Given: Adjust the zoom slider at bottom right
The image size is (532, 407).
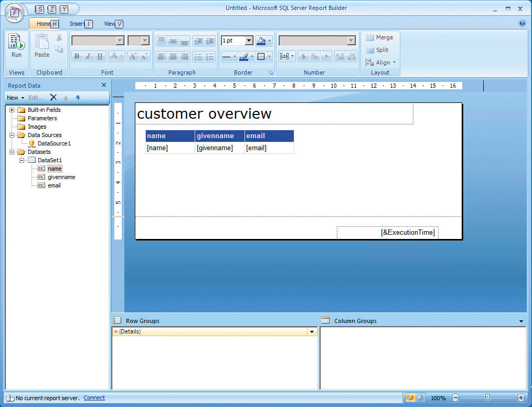Looking at the screenshot, I should click(x=488, y=398).
